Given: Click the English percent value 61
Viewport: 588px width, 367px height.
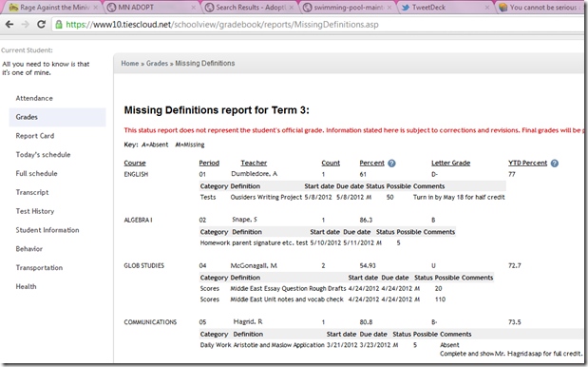Looking at the screenshot, I should pyautogui.click(x=363, y=174).
